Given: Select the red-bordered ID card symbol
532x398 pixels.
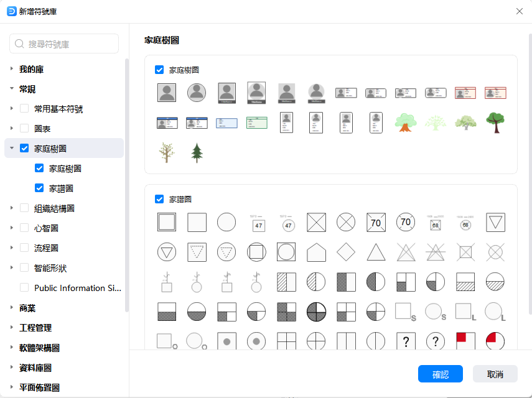Looking at the screenshot, I should pyautogui.click(x=465, y=93).
